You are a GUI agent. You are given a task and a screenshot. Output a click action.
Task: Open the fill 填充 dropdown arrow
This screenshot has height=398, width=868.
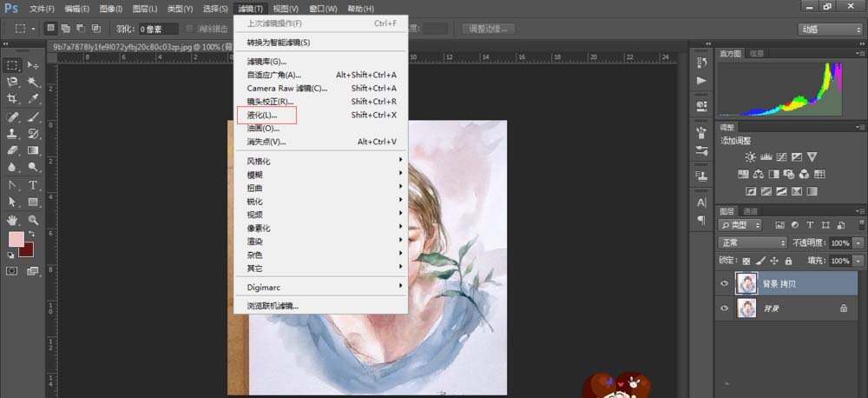858,261
